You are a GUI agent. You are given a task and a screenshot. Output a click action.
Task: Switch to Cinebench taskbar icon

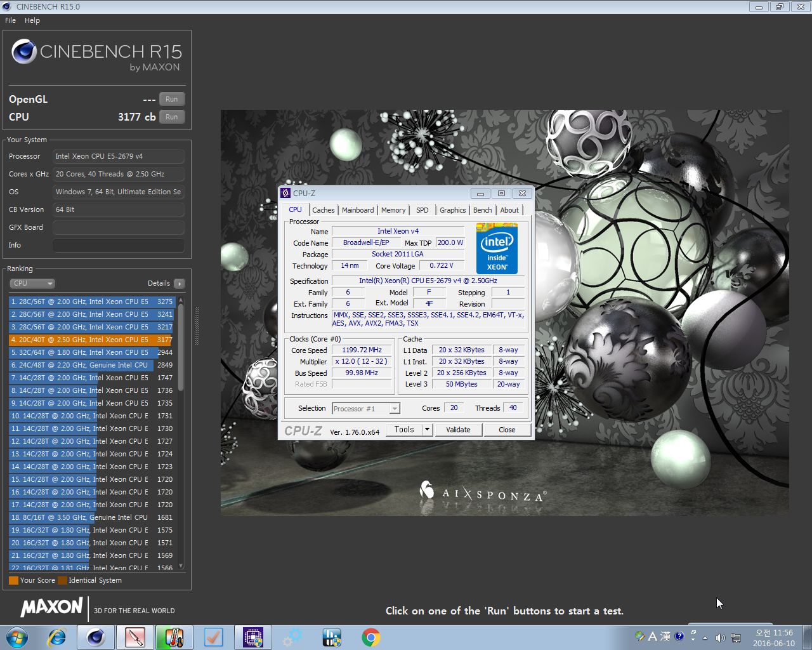[96, 637]
